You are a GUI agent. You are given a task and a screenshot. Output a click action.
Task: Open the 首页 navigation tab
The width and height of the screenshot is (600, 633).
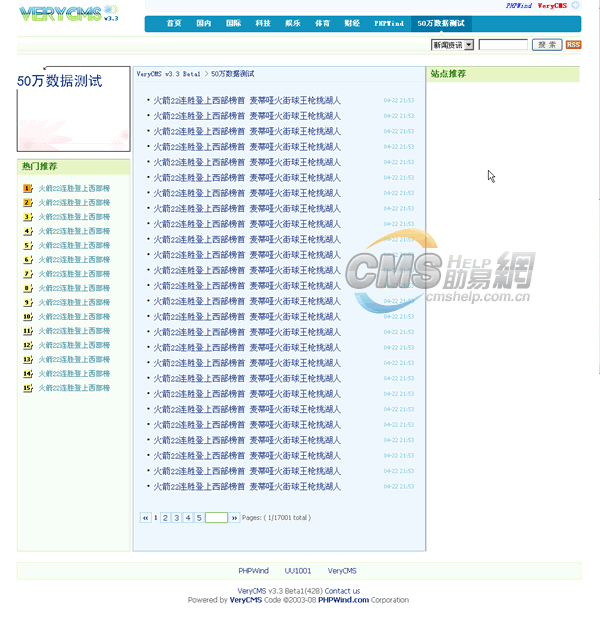(x=174, y=22)
